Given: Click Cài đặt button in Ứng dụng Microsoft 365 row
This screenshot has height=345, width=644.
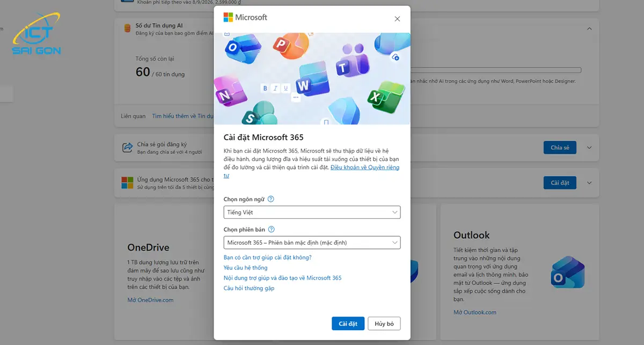Looking at the screenshot, I should pyautogui.click(x=560, y=183).
